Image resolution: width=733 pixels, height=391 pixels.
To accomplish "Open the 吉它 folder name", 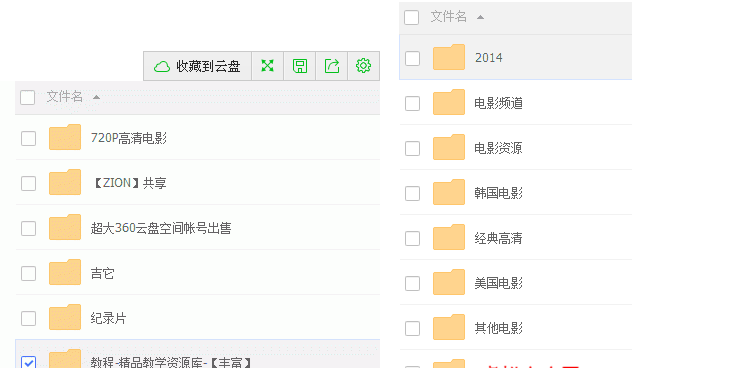I will pyautogui.click(x=102, y=273).
